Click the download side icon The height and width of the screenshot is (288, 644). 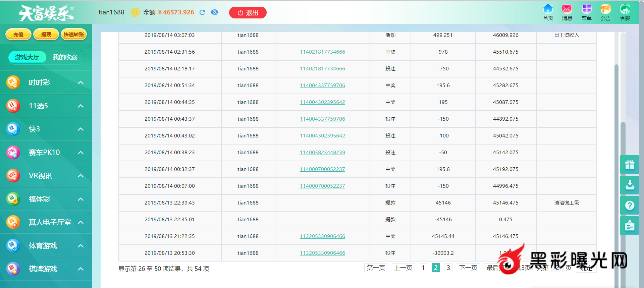630,185
